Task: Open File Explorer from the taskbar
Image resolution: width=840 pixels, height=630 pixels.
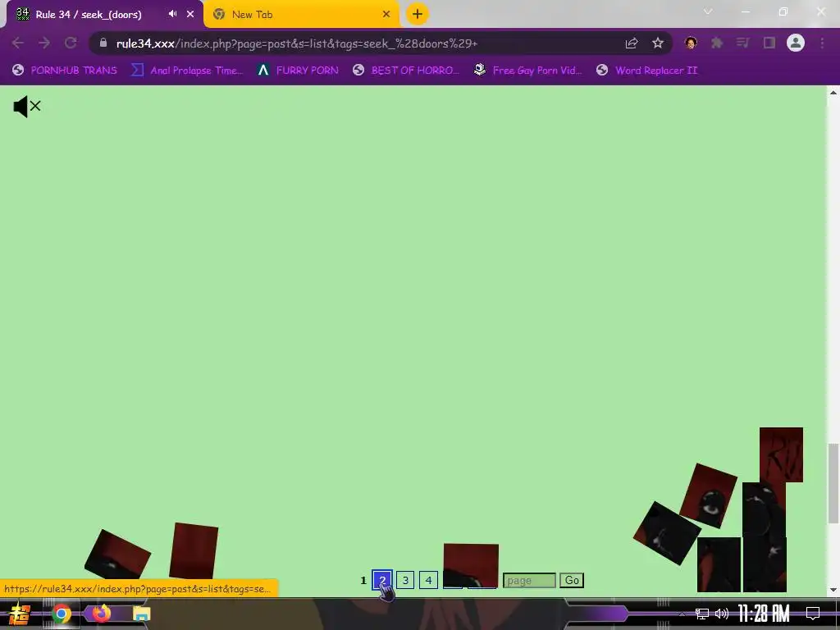Action: click(141, 614)
